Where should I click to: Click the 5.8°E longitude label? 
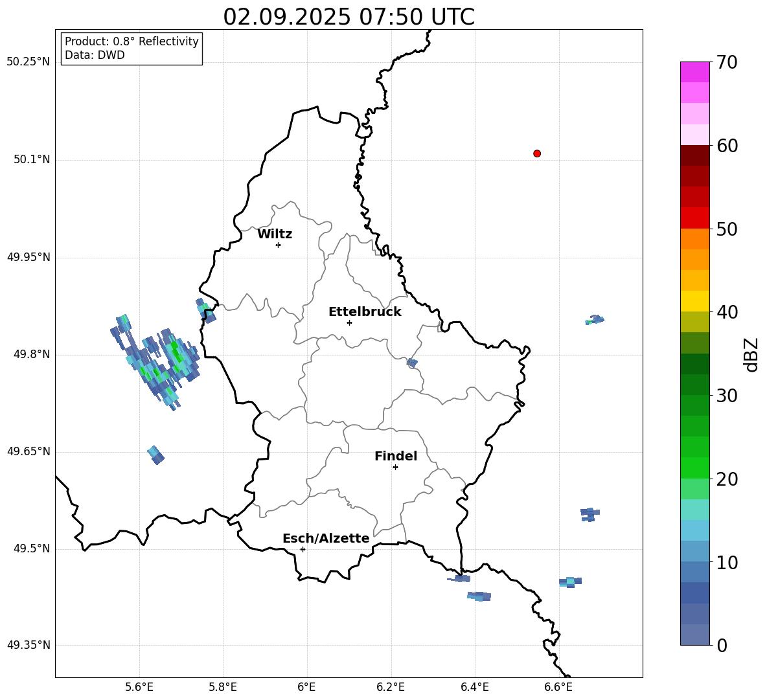223,688
